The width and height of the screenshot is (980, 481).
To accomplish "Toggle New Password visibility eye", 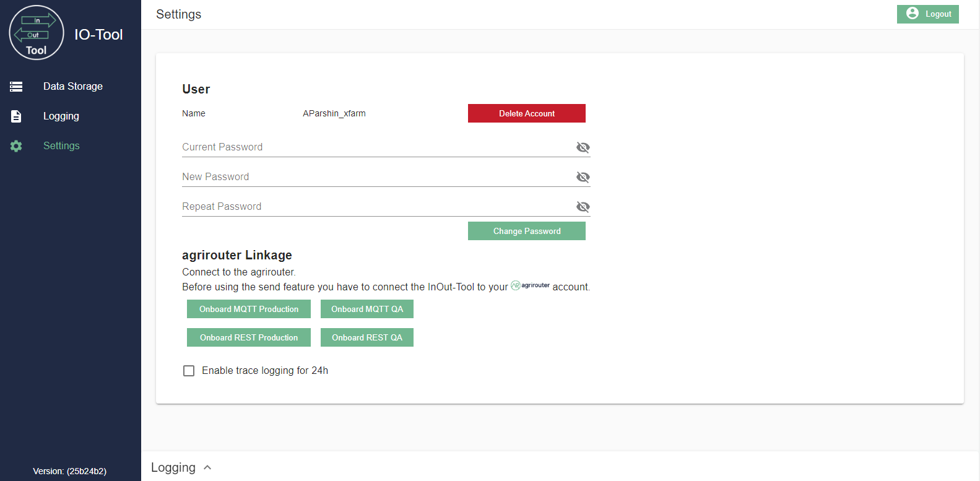I will 583,177.
